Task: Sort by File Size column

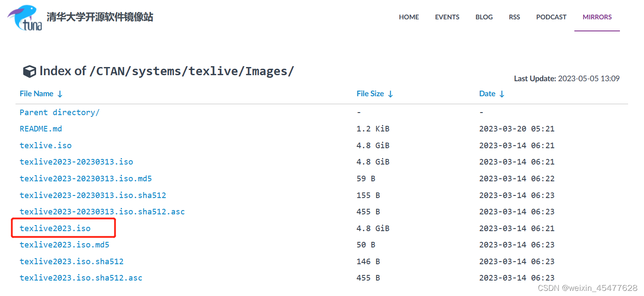Action: point(375,94)
